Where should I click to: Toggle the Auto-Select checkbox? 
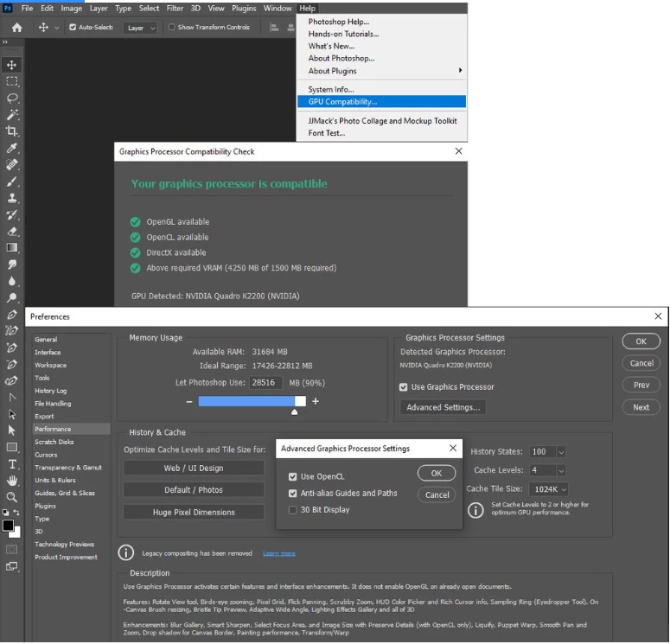pyautogui.click(x=73, y=27)
